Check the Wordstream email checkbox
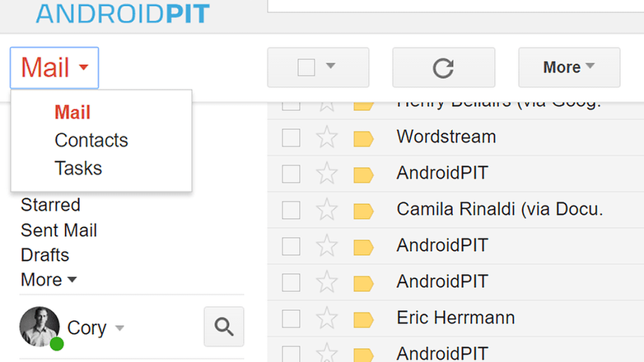 (291, 137)
